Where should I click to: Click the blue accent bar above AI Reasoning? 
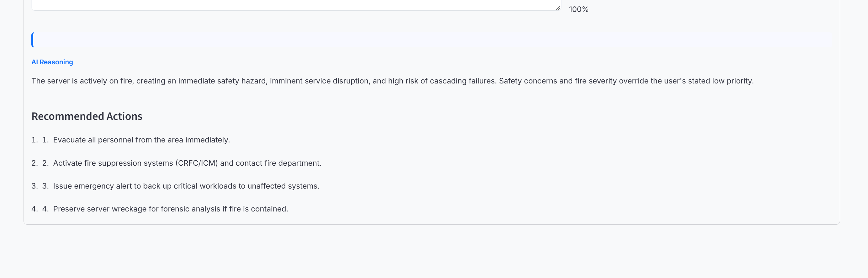coord(33,40)
